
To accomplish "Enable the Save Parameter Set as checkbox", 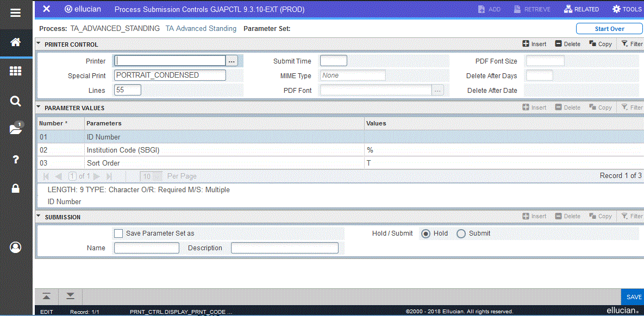I will click(x=118, y=233).
